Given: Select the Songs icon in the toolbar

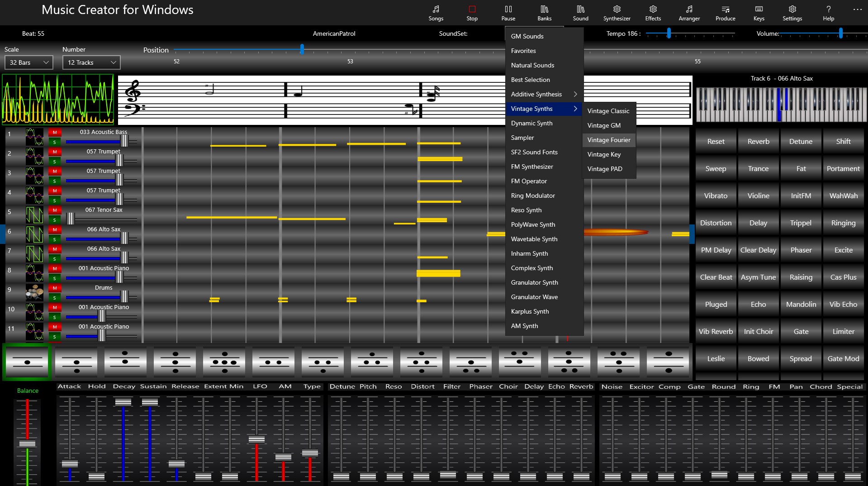Looking at the screenshot, I should (435, 12).
